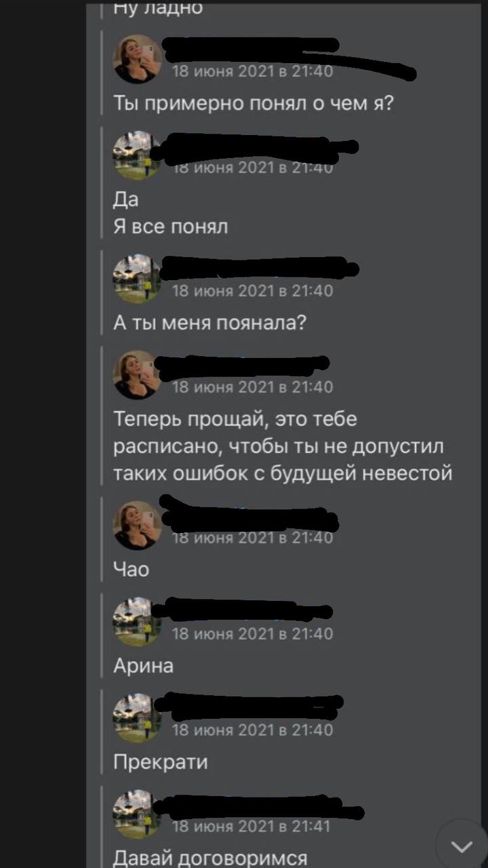Screen dimensions: 488x868
Task: Click the timestamp above the "Прекрати" message
Action: [252, 730]
